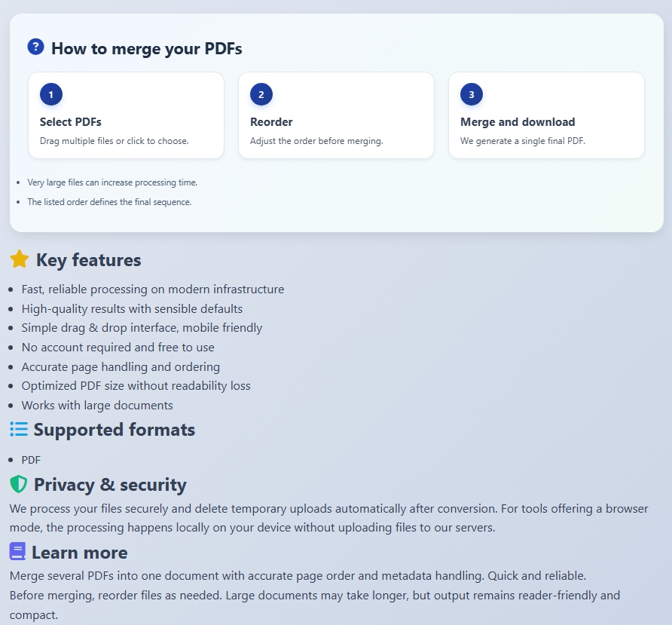Click the PDF format list entry

pos(31,459)
